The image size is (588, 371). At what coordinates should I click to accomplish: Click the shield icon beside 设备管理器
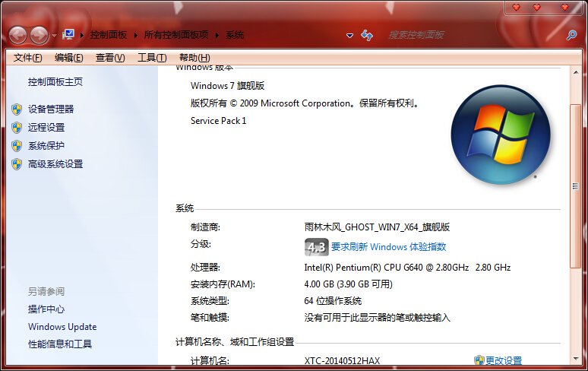pos(17,109)
